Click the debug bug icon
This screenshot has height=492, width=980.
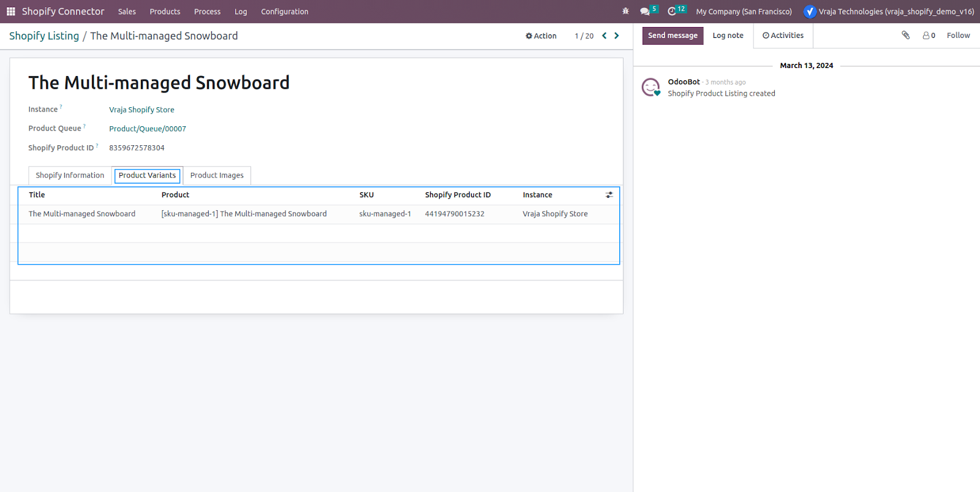pos(625,12)
